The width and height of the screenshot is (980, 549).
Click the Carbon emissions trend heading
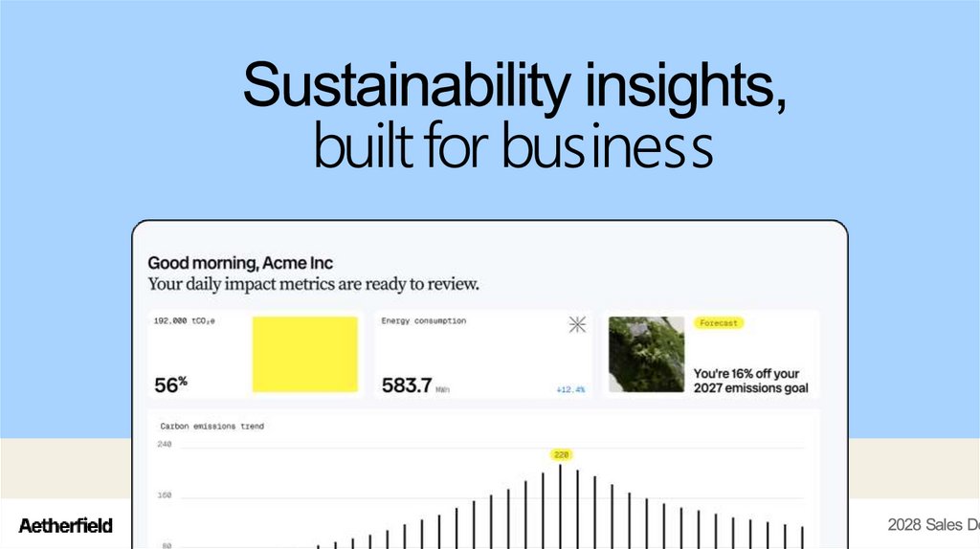[x=212, y=426]
